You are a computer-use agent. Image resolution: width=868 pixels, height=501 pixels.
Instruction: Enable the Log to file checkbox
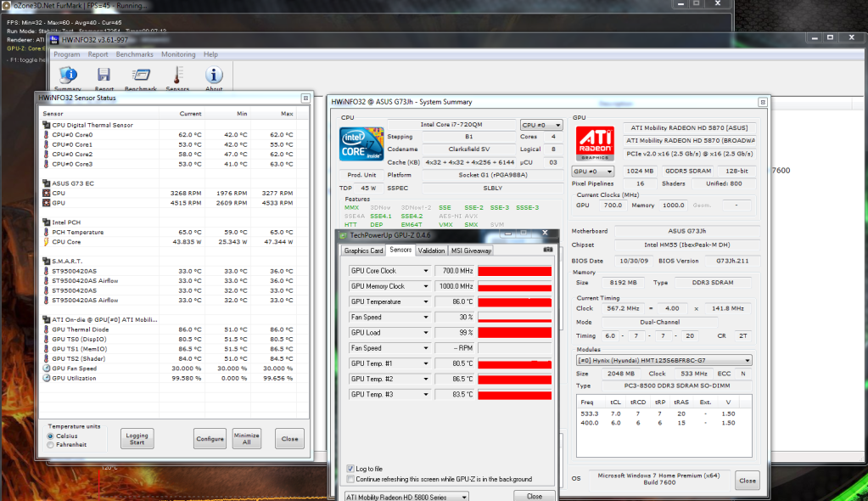click(x=350, y=469)
